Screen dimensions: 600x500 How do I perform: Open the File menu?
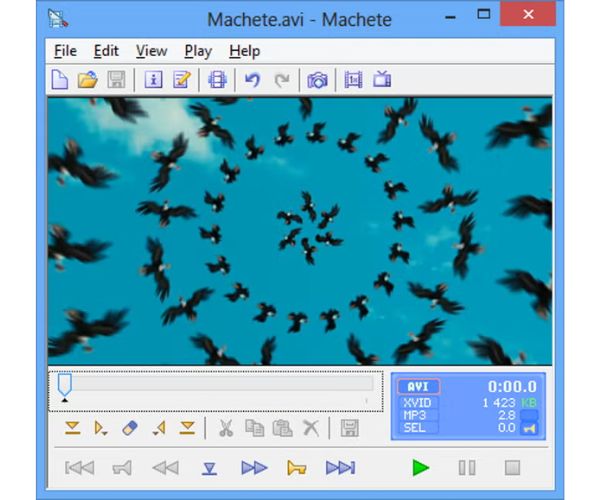[x=65, y=51]
